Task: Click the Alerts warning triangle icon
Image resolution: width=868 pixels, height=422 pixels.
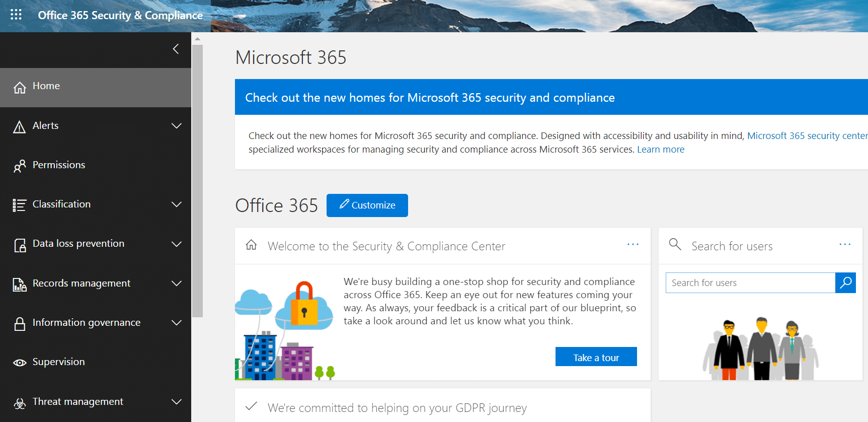Action: click(x=19, y=125)
